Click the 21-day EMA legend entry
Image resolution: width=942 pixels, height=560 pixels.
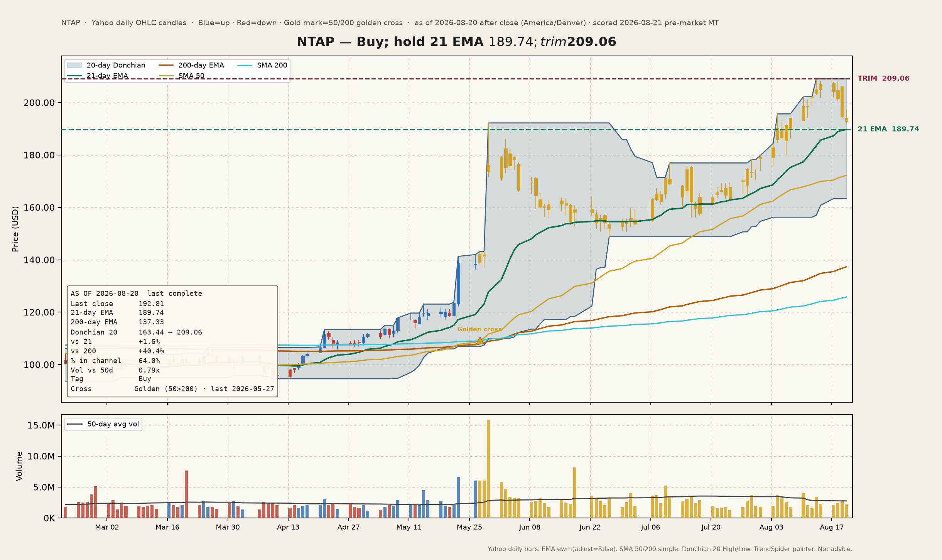[98, 76]
